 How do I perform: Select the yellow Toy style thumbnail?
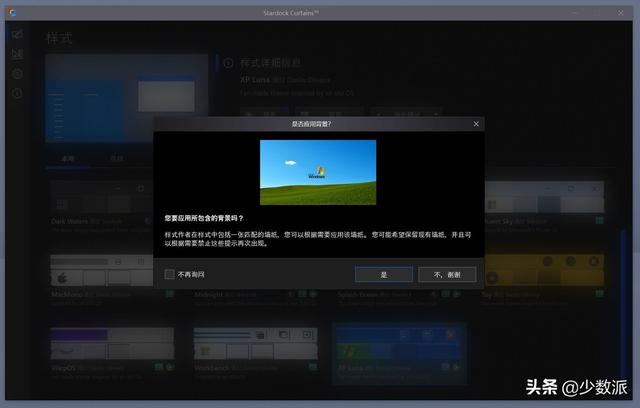pyautogui.click(x=544, y=271)
